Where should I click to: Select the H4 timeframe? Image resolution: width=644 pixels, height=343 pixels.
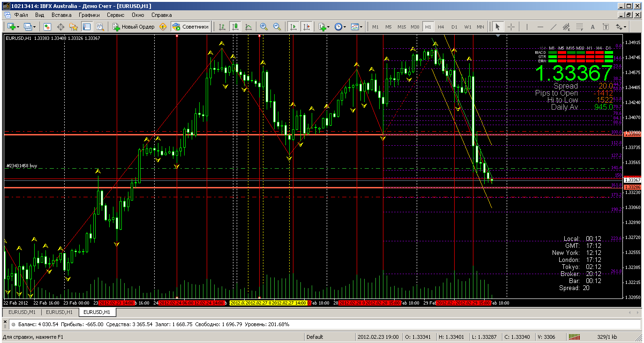[441, 27]
